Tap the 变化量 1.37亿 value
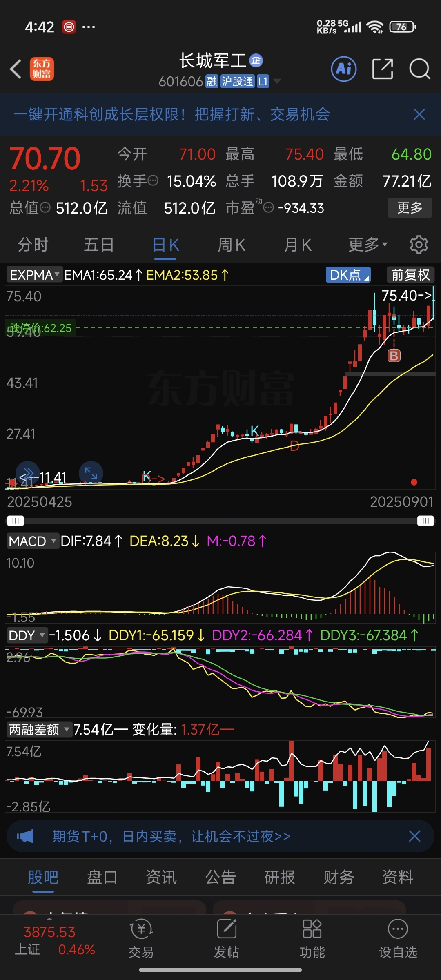441x980 pixels. 207,729
